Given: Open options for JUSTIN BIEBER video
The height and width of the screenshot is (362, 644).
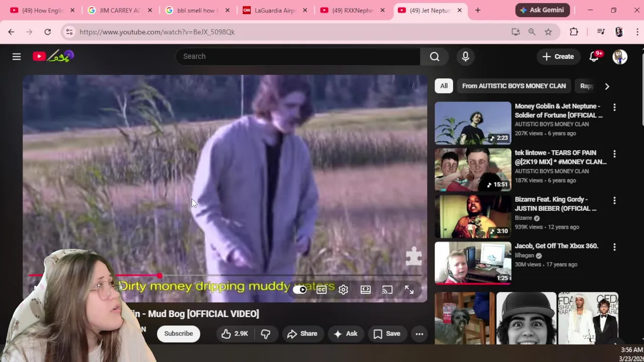Looking at the screenshot, I should coord(614,201).
